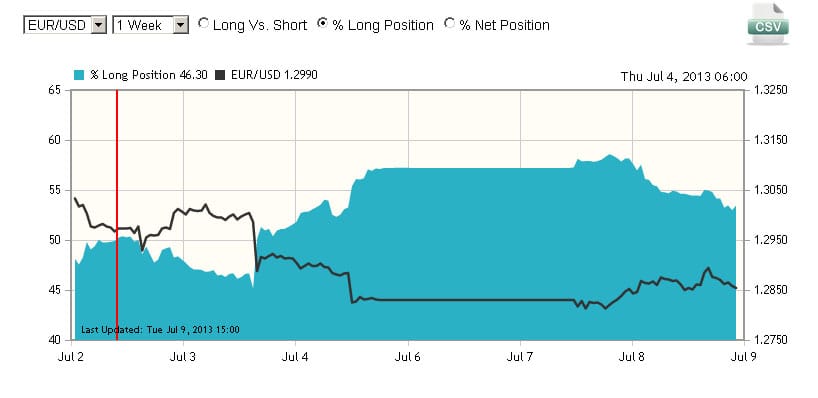Click the Jul 6 date axis label
Screen dimensions: 818x398
click(x=408, y=357)
